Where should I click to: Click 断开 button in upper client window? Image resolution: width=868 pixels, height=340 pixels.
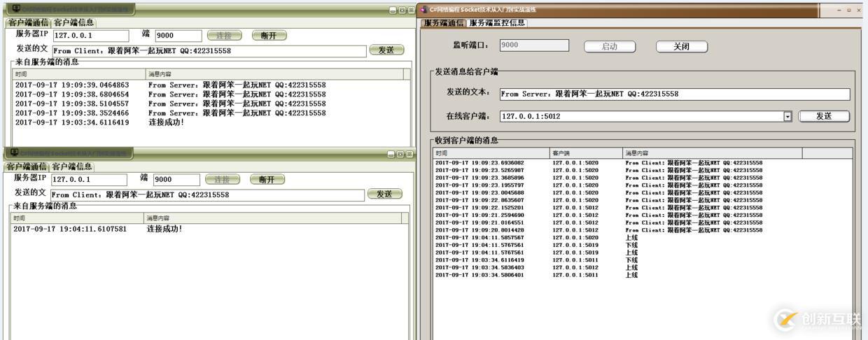269,36
